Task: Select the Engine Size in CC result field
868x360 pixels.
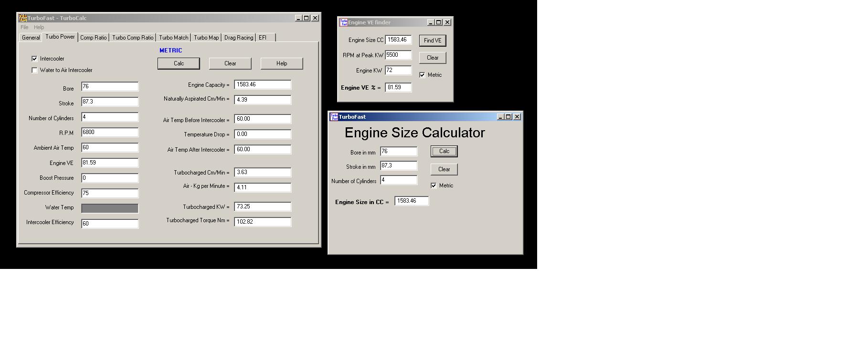Action: (412, 201)
